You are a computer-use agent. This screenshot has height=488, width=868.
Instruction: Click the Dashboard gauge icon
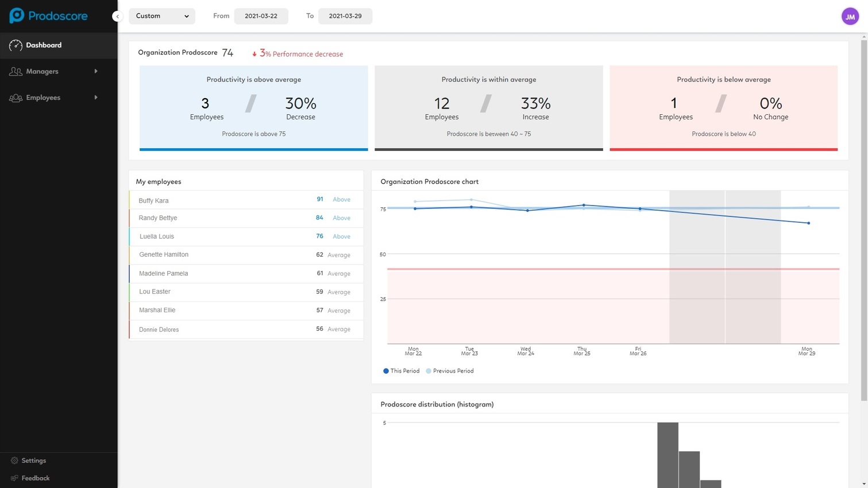(x=16, y=45)
